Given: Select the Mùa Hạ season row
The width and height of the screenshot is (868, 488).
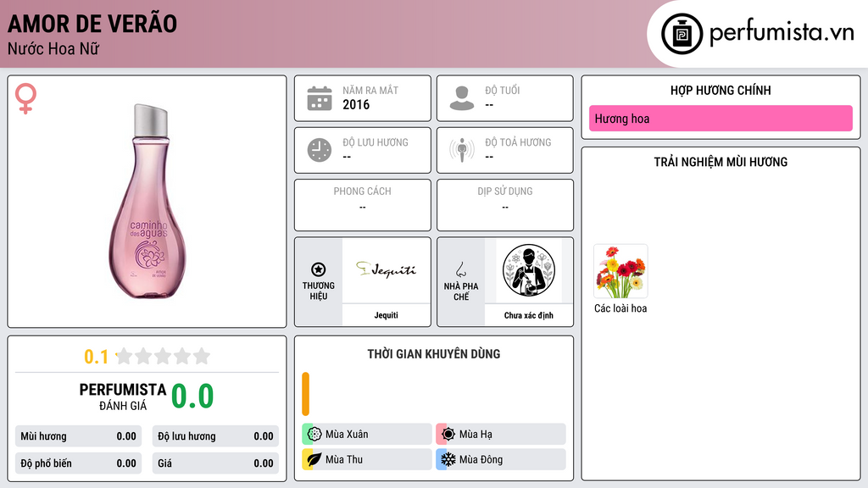Looking at the screenshot, I should pos(501,435).
